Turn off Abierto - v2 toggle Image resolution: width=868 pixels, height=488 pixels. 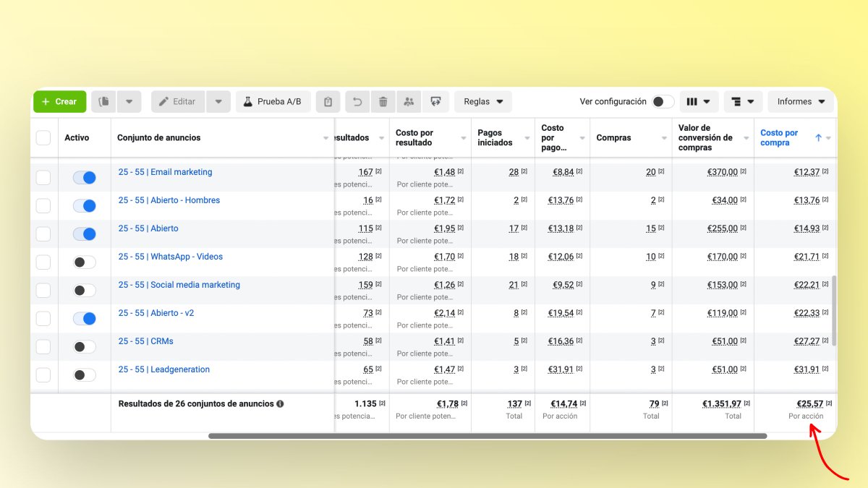(x=85, y=319)
